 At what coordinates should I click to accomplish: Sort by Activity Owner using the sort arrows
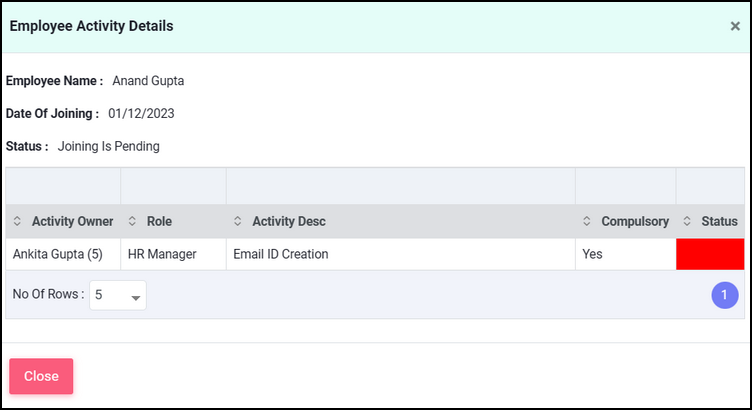pyautogui.click(x=17, y=221)
